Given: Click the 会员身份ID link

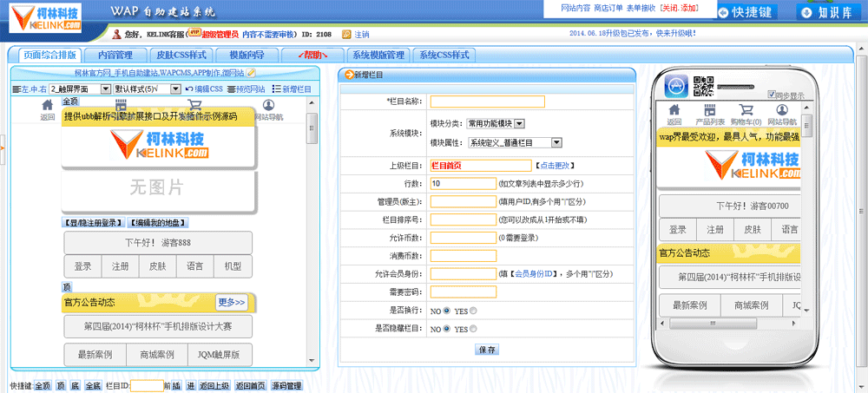Looking at the screenshot, I should coord(535,274).
